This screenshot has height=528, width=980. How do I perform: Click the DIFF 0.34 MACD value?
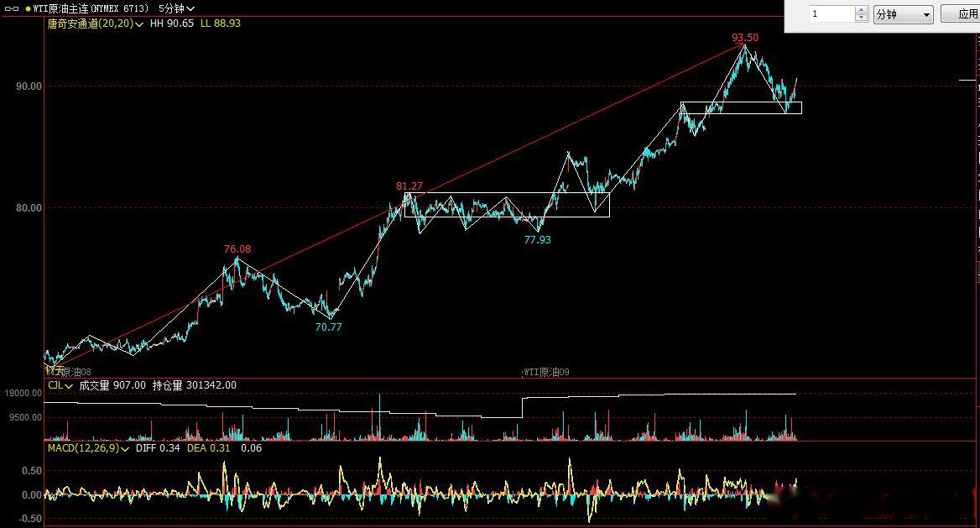point(158,448)
